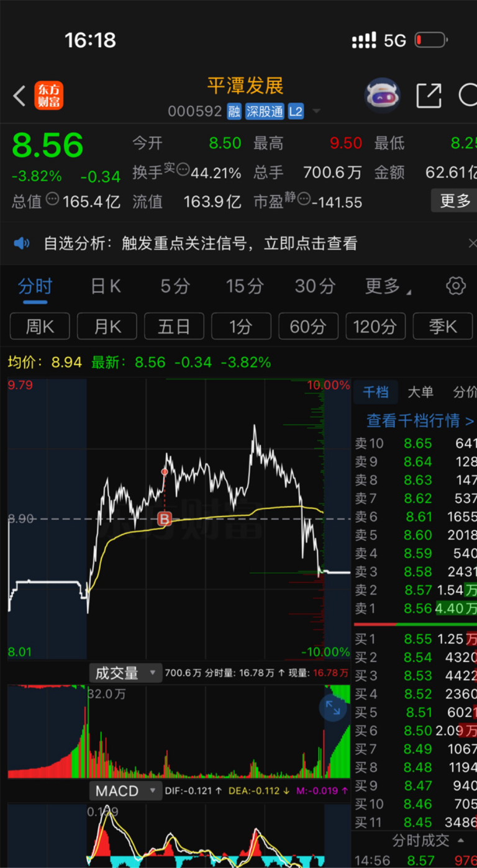
Task: Collapse the 分时成交 panel arrow
Action: click(x=461, y=841)
